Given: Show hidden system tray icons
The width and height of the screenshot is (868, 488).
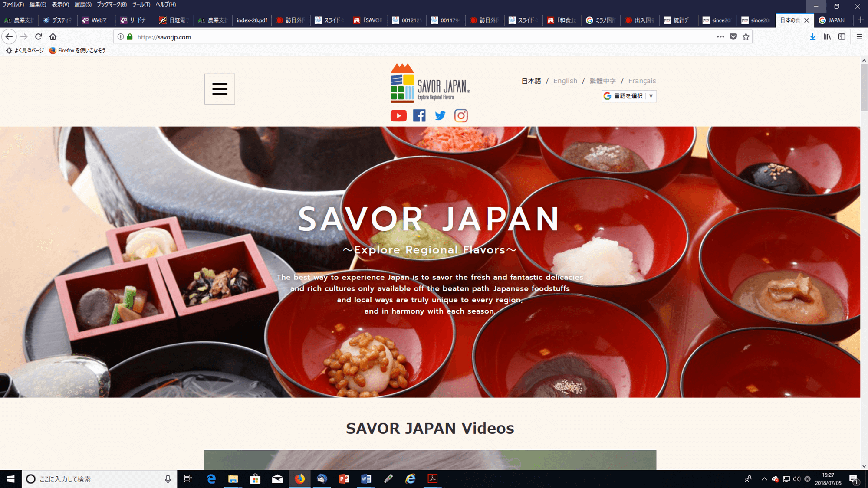Looking at the screenshot, I should pos(764,479).
